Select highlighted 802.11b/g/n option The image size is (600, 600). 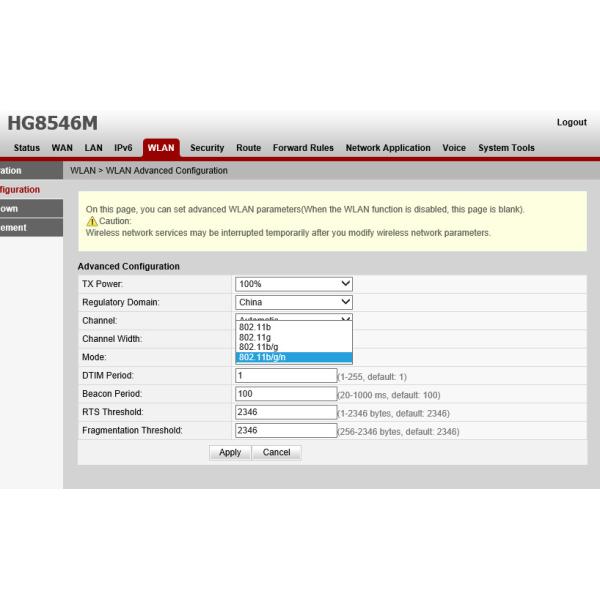coord(262,357)
